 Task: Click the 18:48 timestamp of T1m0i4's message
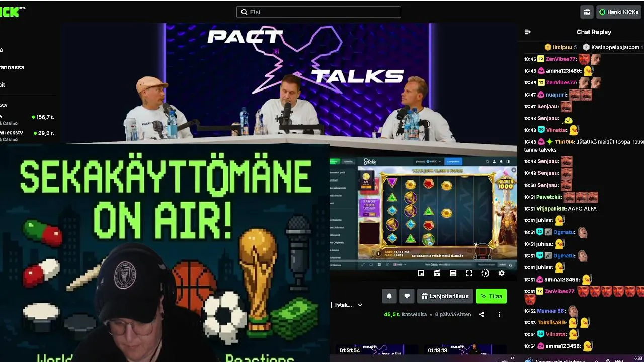[530, 142]
